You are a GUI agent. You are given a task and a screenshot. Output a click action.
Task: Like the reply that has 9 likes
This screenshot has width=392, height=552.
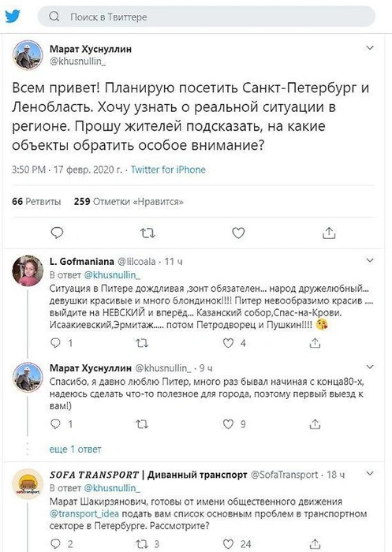(x=228, y=424)
